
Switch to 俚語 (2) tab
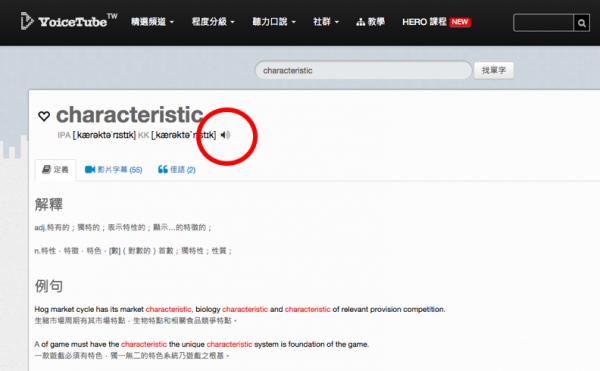tap(177, 169)
